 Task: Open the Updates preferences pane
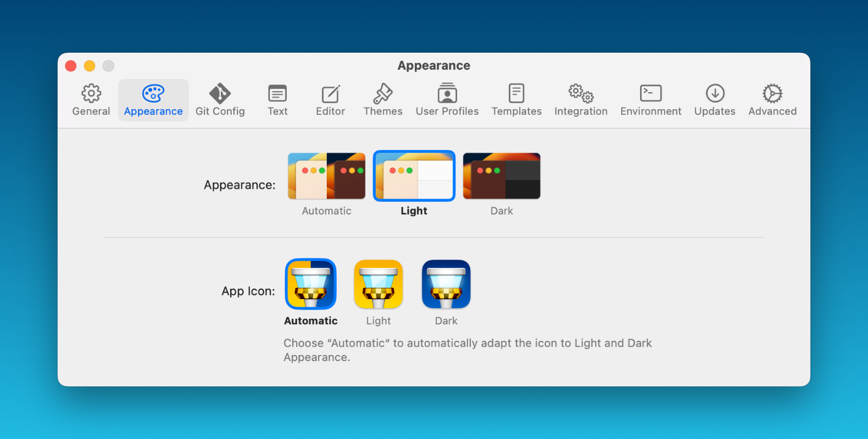tap(715, 100)
